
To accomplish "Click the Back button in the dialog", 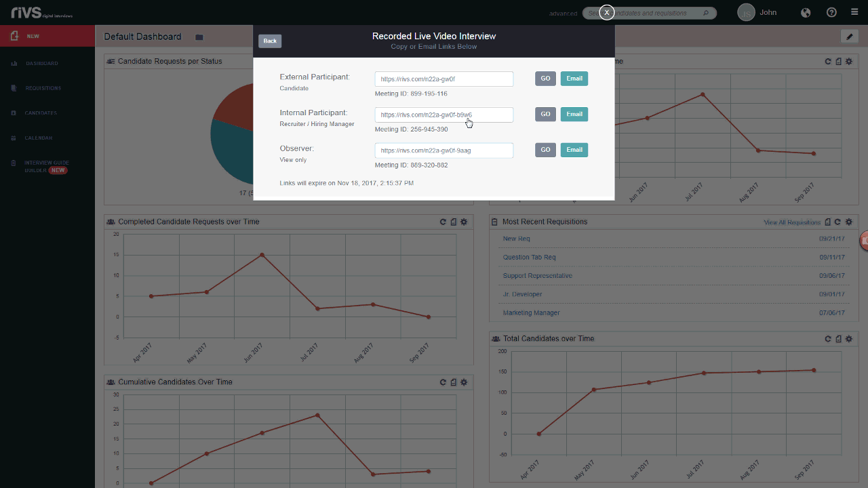I will 270,41.
